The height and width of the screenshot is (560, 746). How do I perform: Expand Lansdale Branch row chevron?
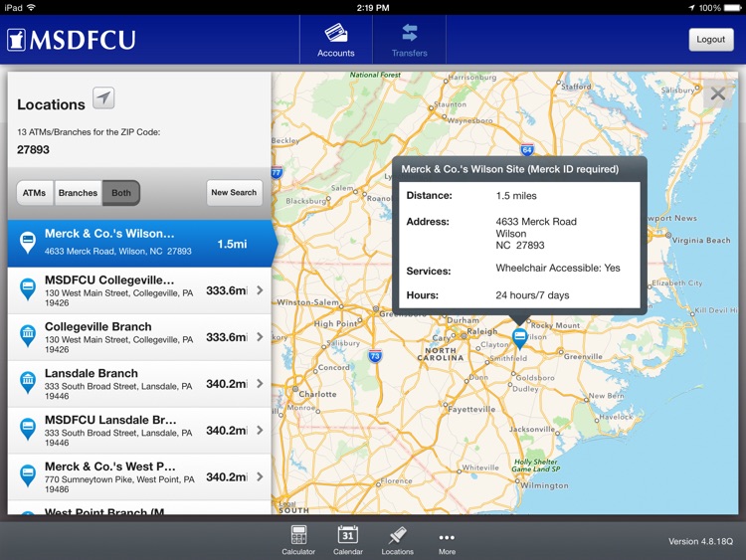pos(260,384)
